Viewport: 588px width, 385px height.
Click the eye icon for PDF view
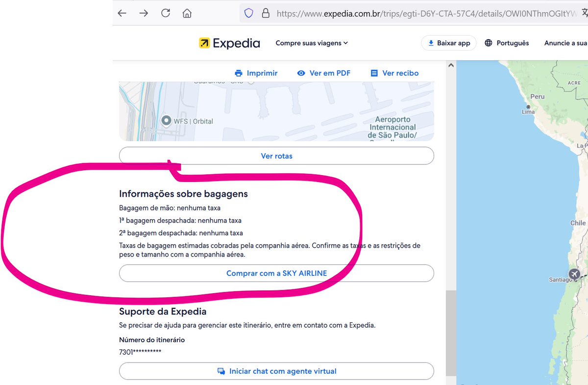tap(301, 73)
